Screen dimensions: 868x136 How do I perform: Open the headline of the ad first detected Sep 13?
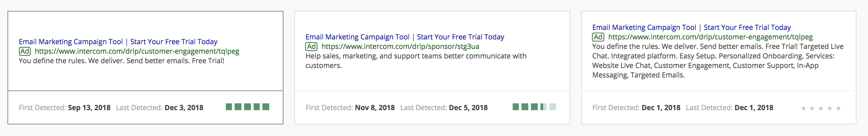tap(118, 42)
